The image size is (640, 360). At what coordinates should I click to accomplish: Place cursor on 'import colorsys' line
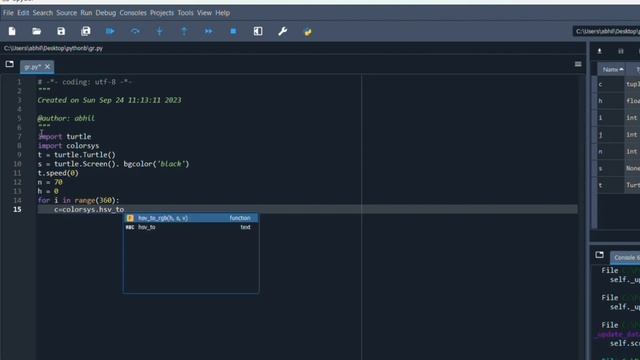pos(69,146)
